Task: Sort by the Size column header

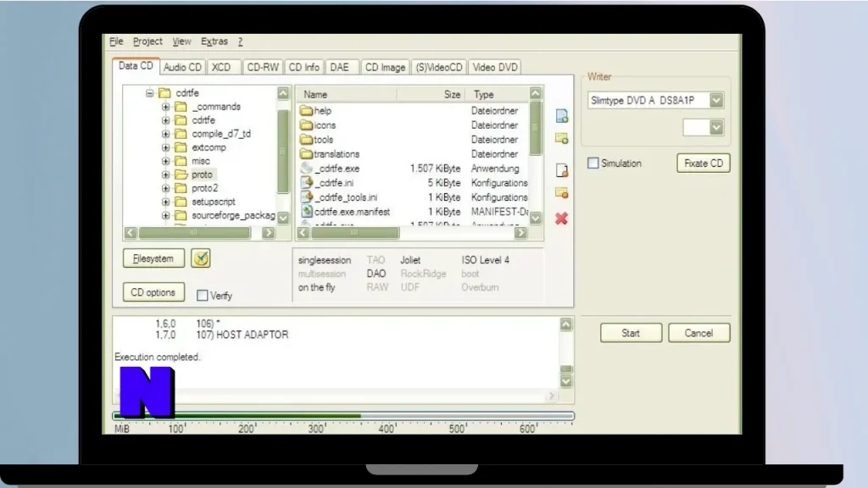Action: click(431, 95)
